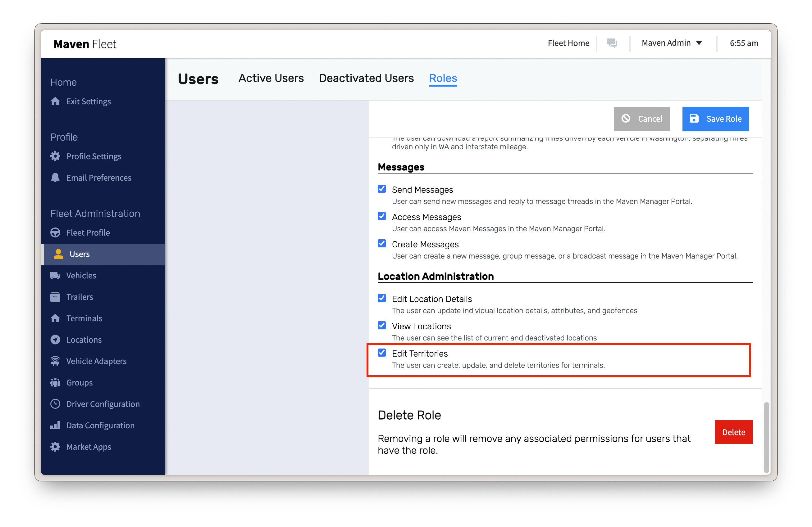Click the Vehicle Adapters signal icon
The width and height of the screenshot is (812, 527).
[x=55, y=361]
